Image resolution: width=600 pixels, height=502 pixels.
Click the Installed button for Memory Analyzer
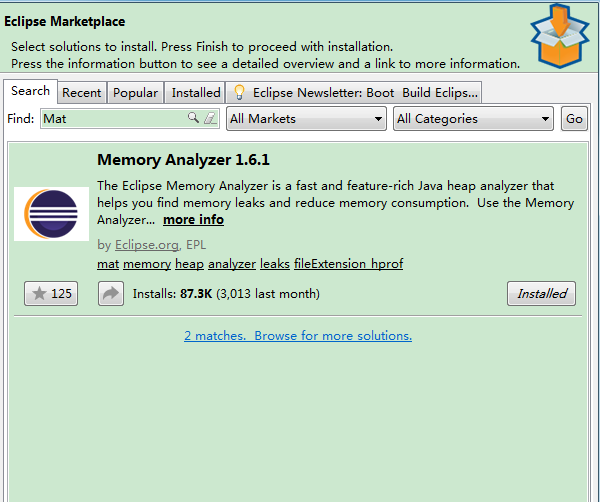click(541, 293)
